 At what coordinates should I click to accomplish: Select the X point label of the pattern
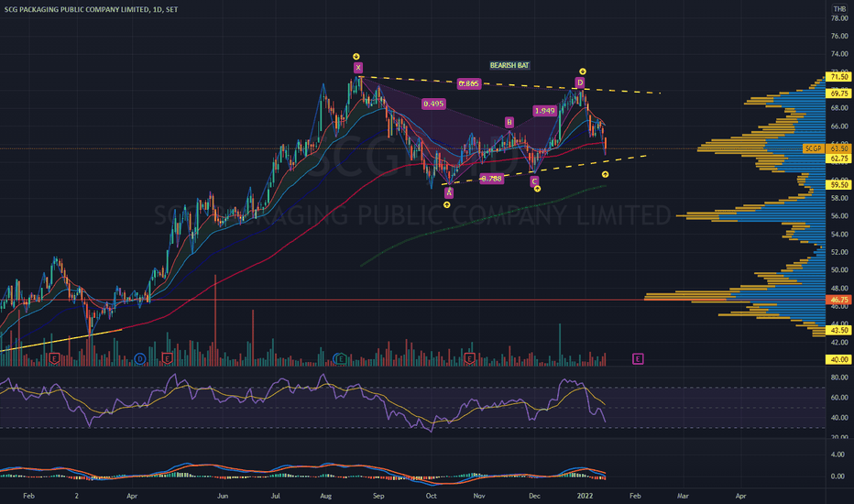point(358,68)
